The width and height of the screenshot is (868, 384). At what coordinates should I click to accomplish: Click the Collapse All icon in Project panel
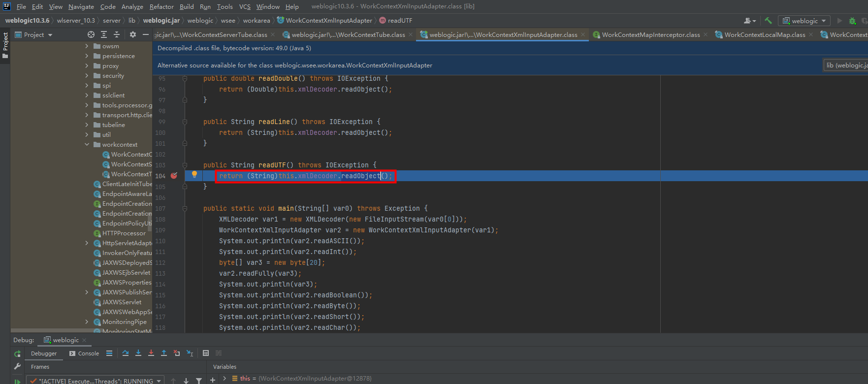point(117,34)
